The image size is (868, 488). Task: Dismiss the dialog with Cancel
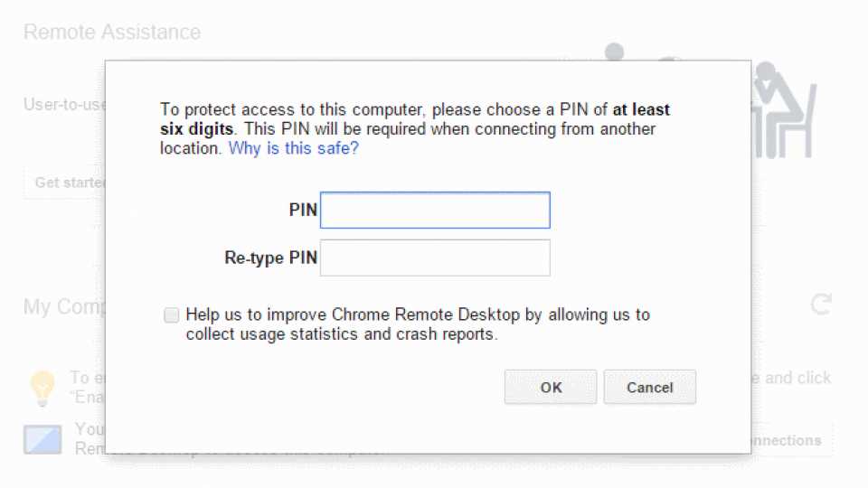coord(650,388)
